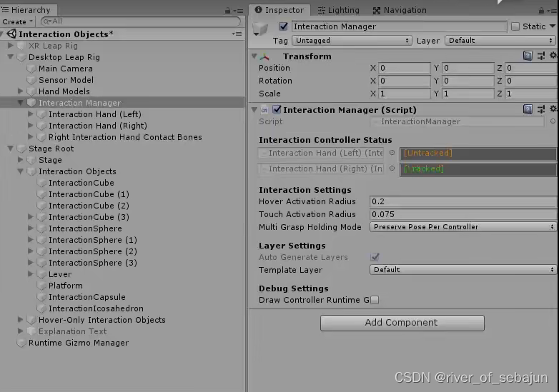Switch to the Lighting tab
This screenshot has height=392, width=559.
pos(338,10)
